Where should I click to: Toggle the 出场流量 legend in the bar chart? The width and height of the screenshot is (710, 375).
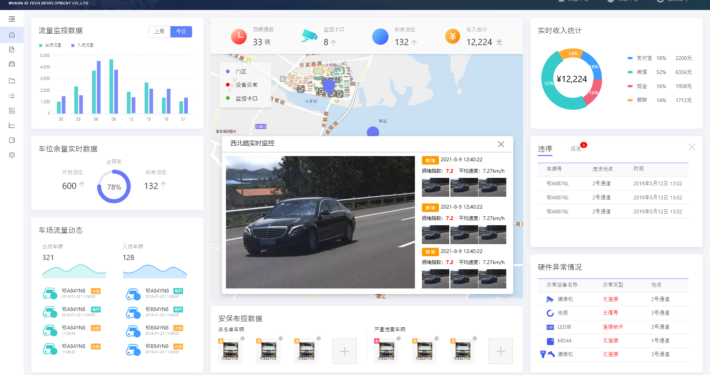coord(50,45)
